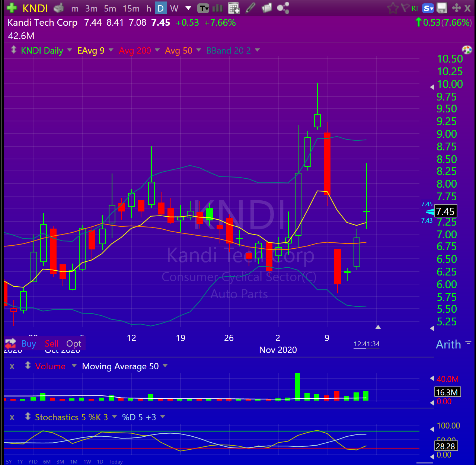The image size is (476, 465).
Task: Select the 6M zoom range at bottom
Action: pos(47,462)
